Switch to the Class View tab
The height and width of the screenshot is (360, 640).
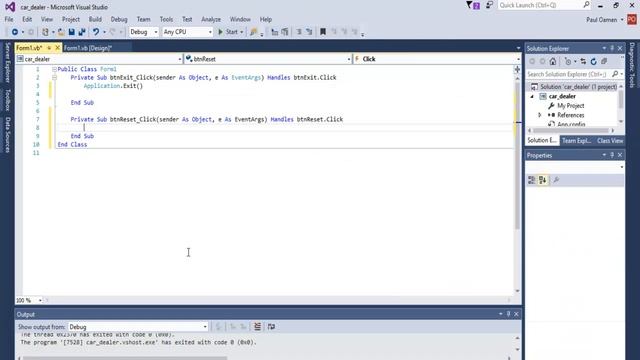tap(610, 141)
